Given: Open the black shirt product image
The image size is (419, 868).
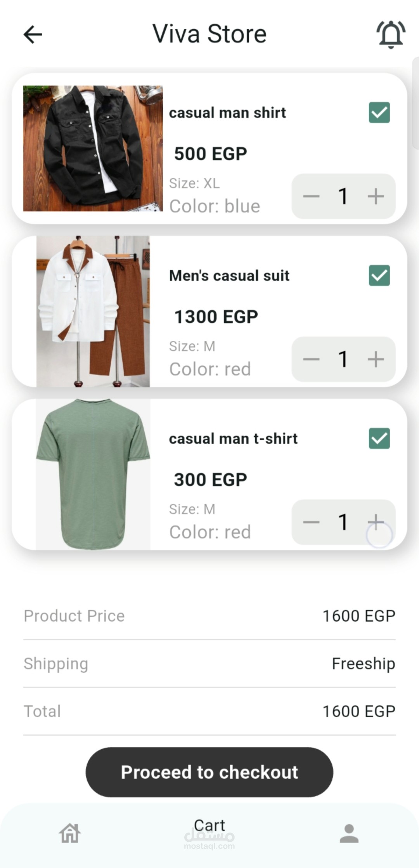Looking at the screenshot, I should [x=93, y=148].
